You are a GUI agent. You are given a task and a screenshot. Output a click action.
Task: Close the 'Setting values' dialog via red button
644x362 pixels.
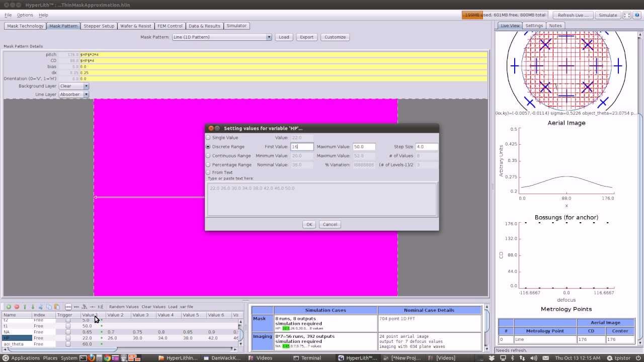211,128
